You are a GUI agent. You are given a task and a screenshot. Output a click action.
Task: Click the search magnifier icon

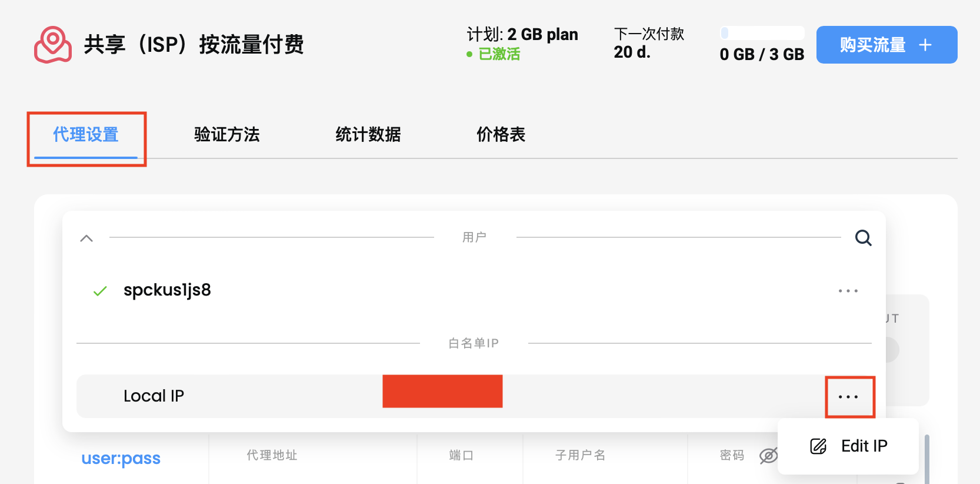(863, 238)
